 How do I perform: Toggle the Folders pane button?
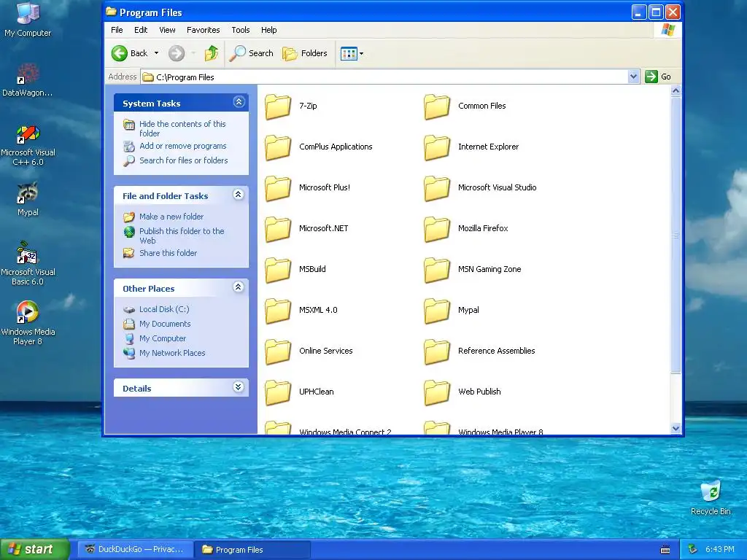[x=305, y=53]
